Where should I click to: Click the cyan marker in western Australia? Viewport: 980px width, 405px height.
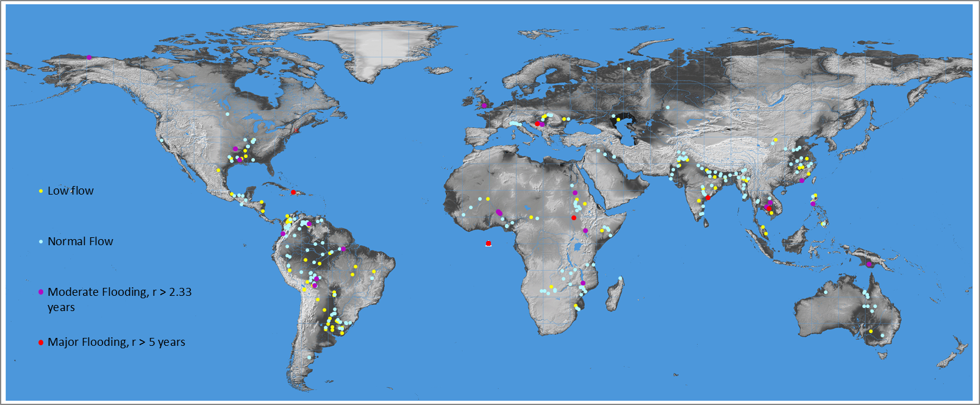pyautogui.click(x=825, y=292)
